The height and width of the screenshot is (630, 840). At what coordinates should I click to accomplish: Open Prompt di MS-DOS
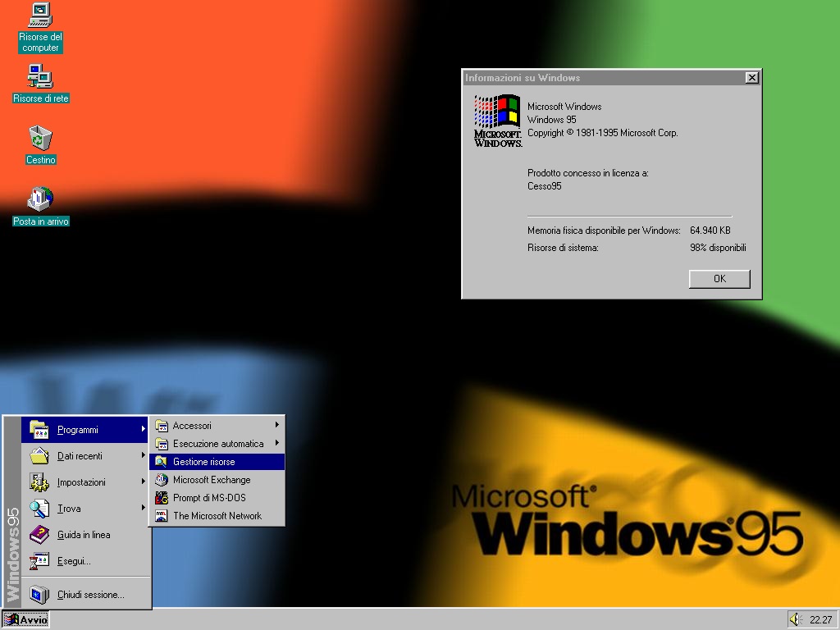tap(209, 497)
